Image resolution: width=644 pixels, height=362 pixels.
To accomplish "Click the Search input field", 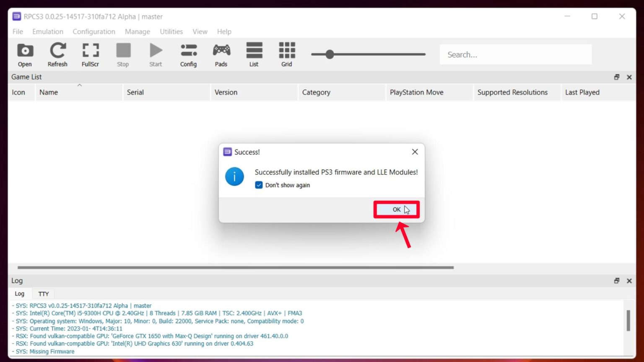I will [515, 54].
